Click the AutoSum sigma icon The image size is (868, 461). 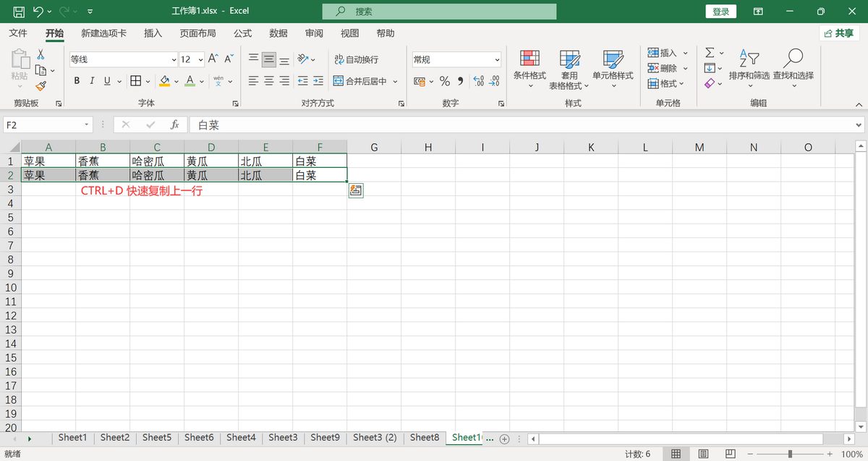[x=710, y=53]
